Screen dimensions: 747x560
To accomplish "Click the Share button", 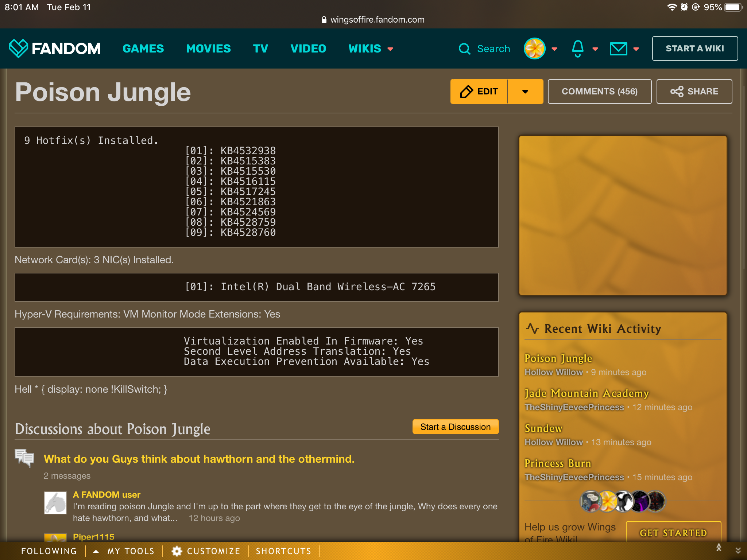I will (x=694, y=92).
